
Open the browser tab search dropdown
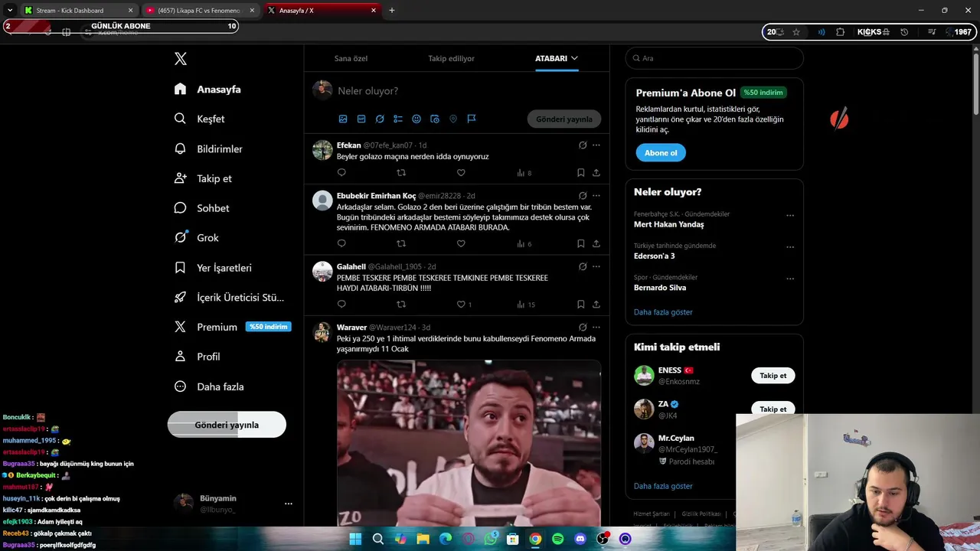click(x=9, y=10)
